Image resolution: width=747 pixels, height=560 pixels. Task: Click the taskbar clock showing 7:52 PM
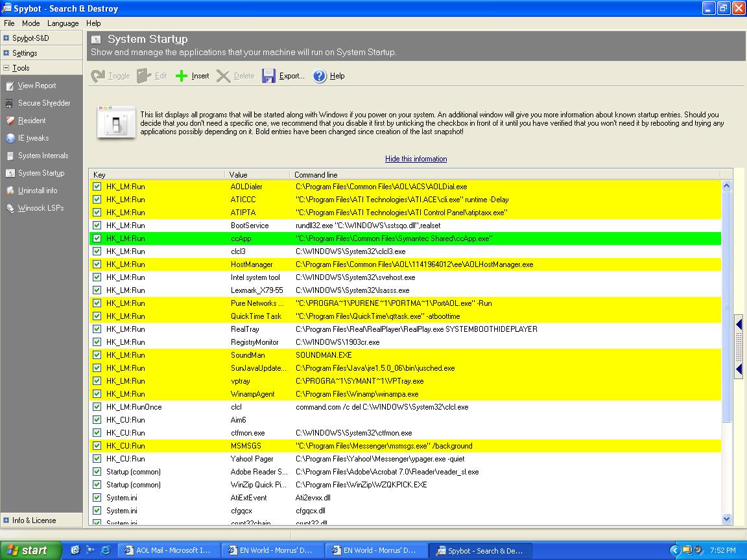click(723, 550)
